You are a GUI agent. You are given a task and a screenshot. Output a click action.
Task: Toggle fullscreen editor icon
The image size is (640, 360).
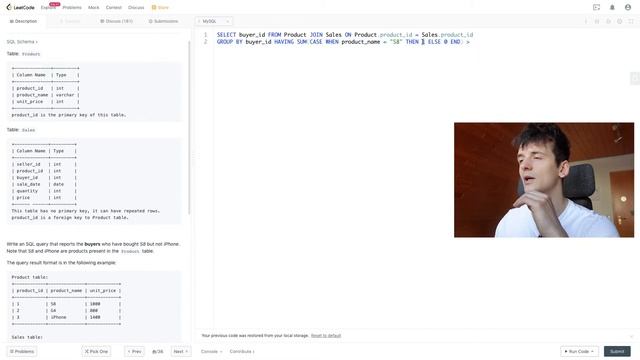[x=631, y=21]
